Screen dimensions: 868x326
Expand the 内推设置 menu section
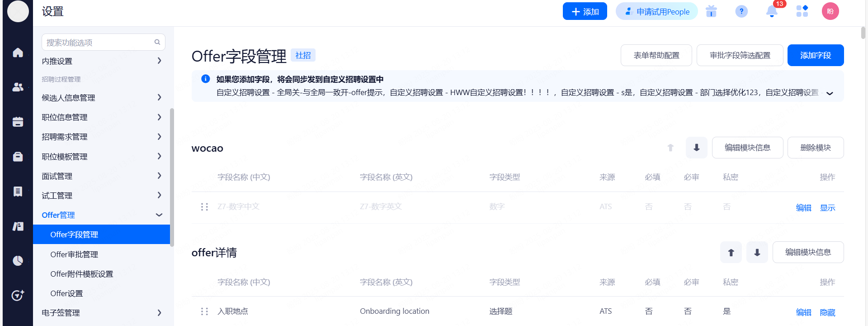point(159,61)
